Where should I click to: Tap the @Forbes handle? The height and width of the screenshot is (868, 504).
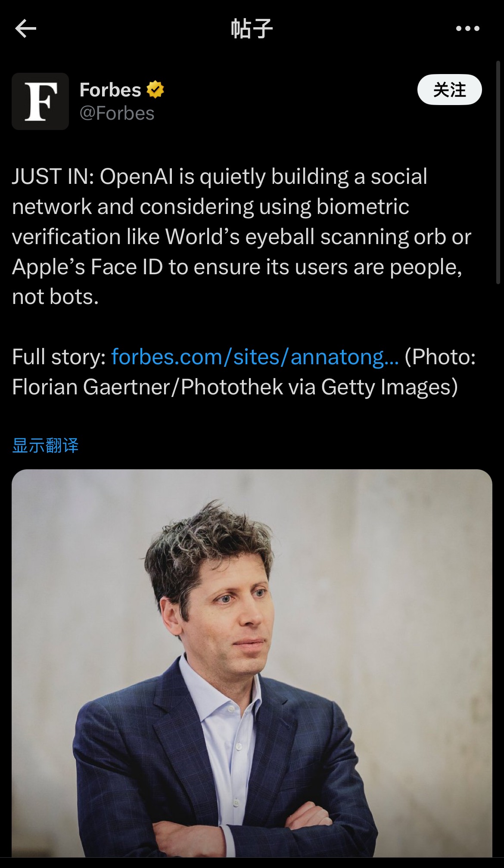click(x=117, y=113)
